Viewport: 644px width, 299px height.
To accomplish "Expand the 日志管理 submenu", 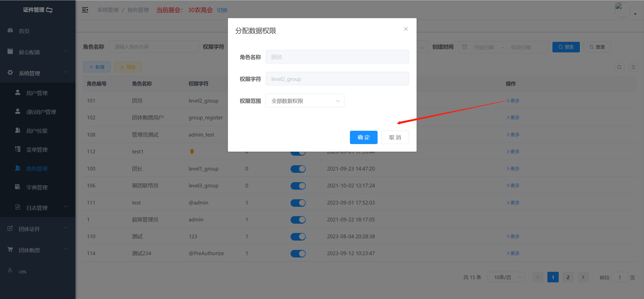I will [x=66, y=207].
